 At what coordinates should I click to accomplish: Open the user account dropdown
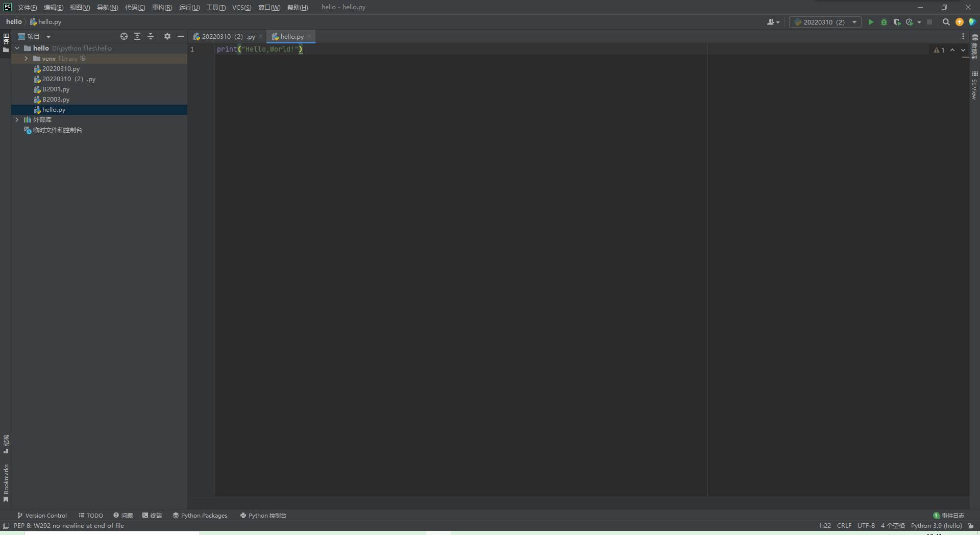tap(773, 22)
